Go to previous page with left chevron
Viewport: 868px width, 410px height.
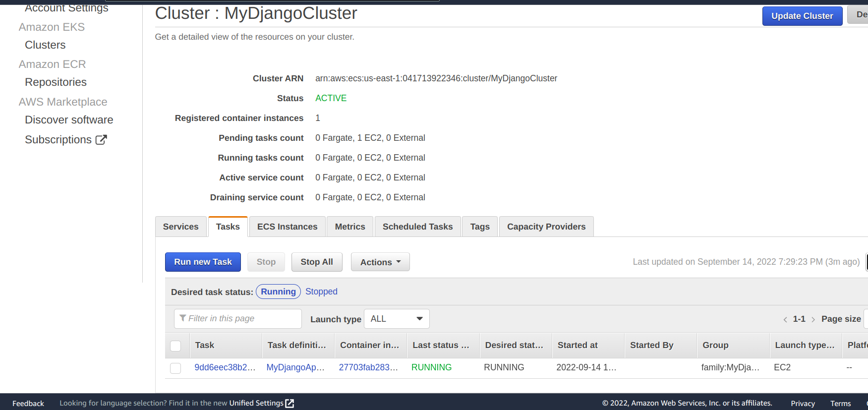[x=785, y=319]
